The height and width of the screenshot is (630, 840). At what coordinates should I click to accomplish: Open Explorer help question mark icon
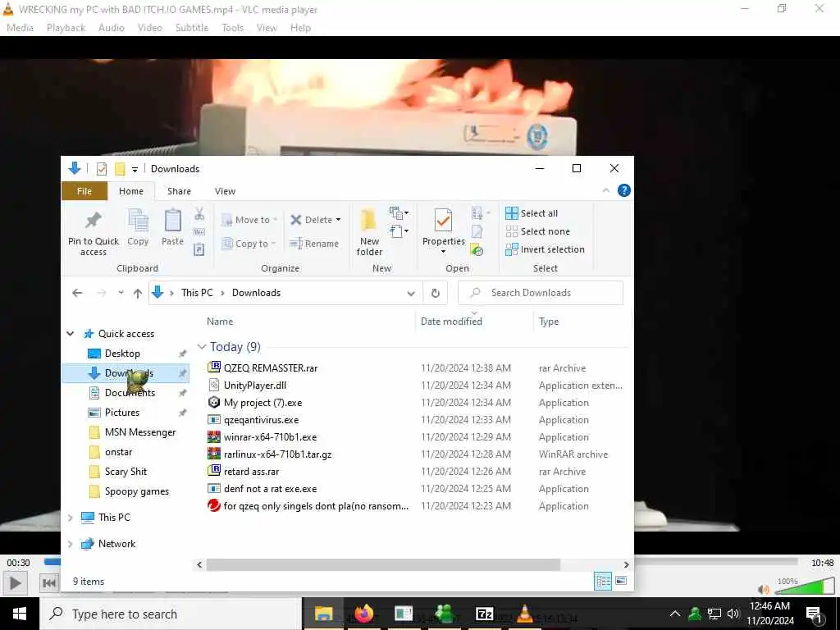point(623,190)
